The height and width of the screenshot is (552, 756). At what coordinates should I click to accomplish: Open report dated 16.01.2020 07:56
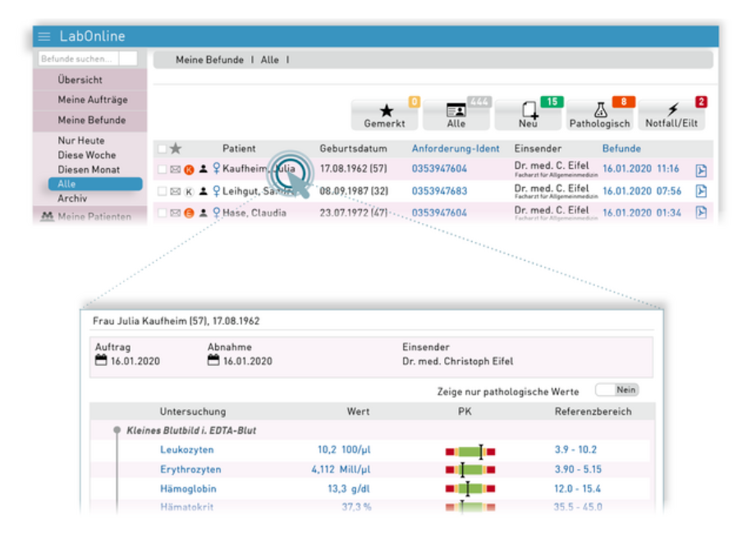tap(642, 191)
